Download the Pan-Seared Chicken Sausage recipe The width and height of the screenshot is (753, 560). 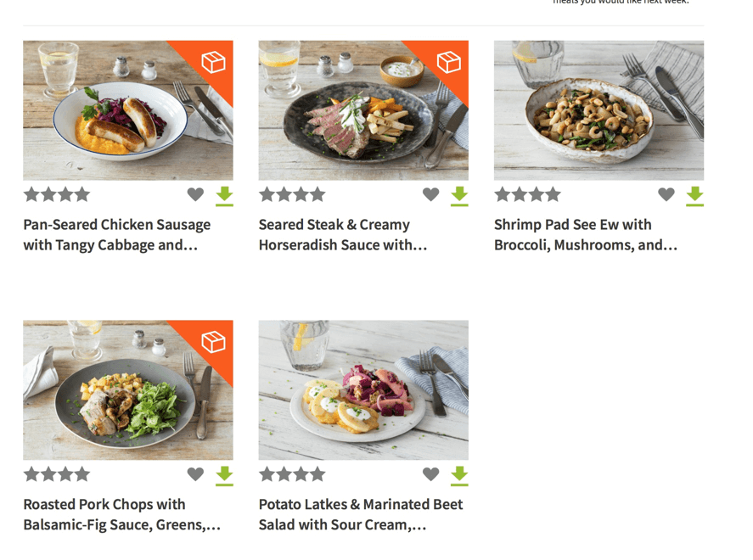pos(224,195)
